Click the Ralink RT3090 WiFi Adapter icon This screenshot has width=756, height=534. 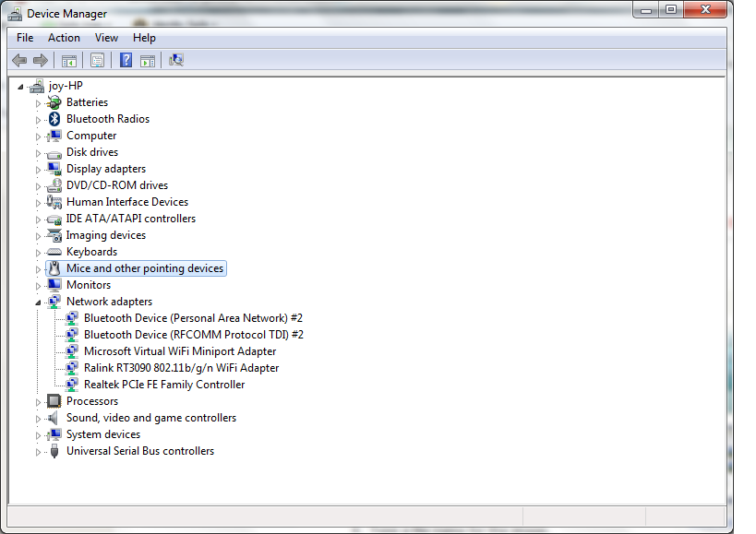[72, 368]
